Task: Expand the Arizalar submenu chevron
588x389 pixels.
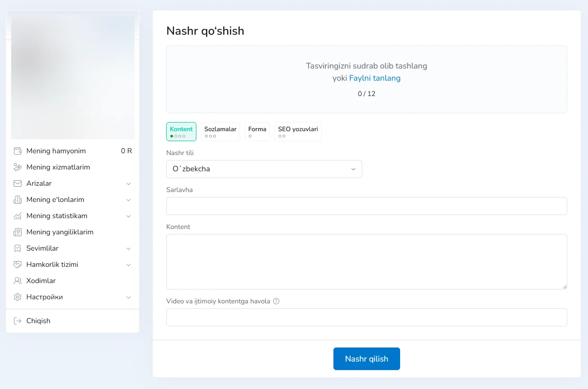Action: coord(128,184)
